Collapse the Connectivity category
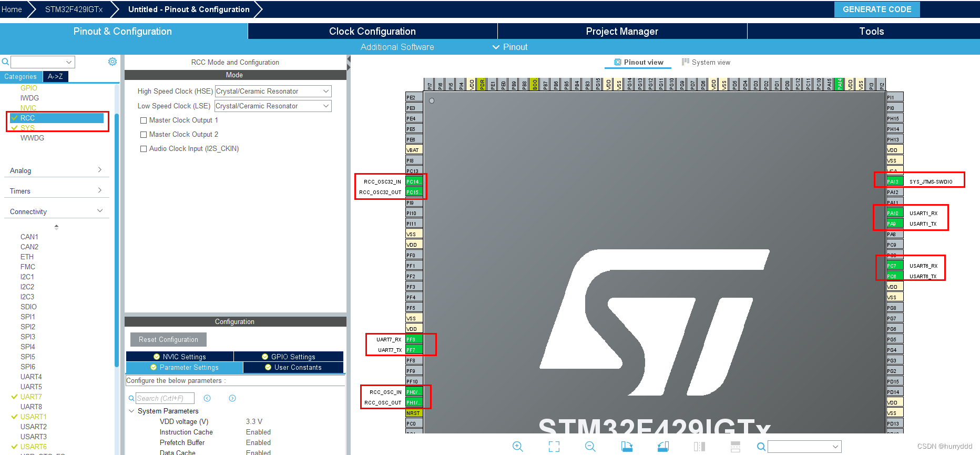The image size is (980, 455). 56,211
